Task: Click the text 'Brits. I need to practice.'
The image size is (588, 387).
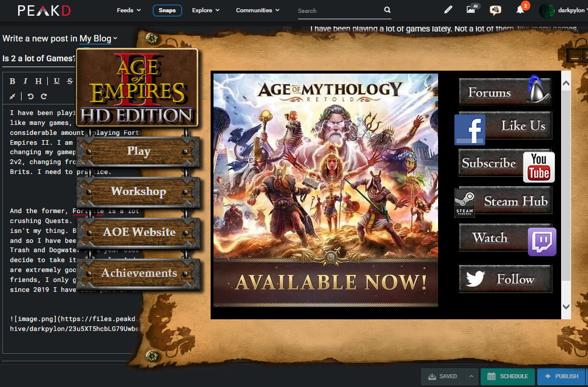Action: tap(60, 172)
